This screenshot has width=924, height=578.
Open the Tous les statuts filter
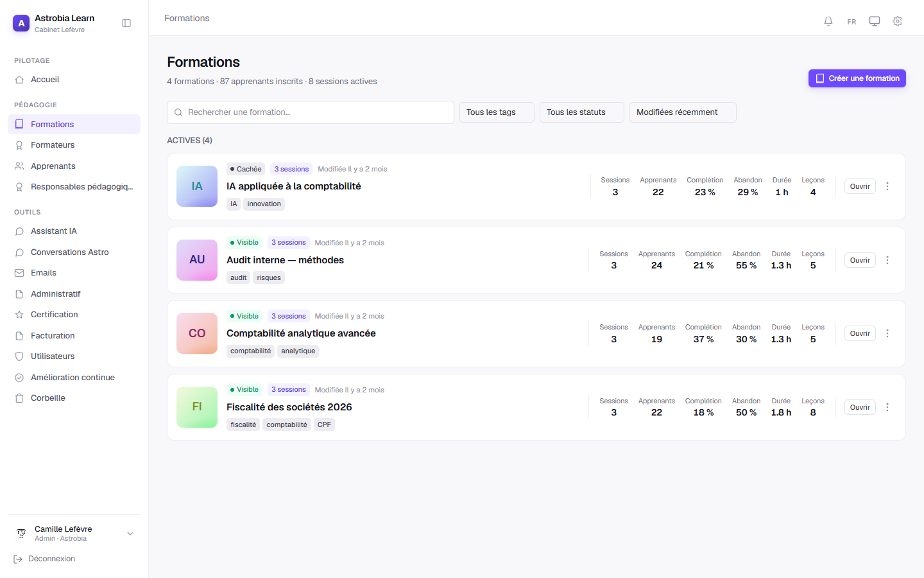point(582,112)
